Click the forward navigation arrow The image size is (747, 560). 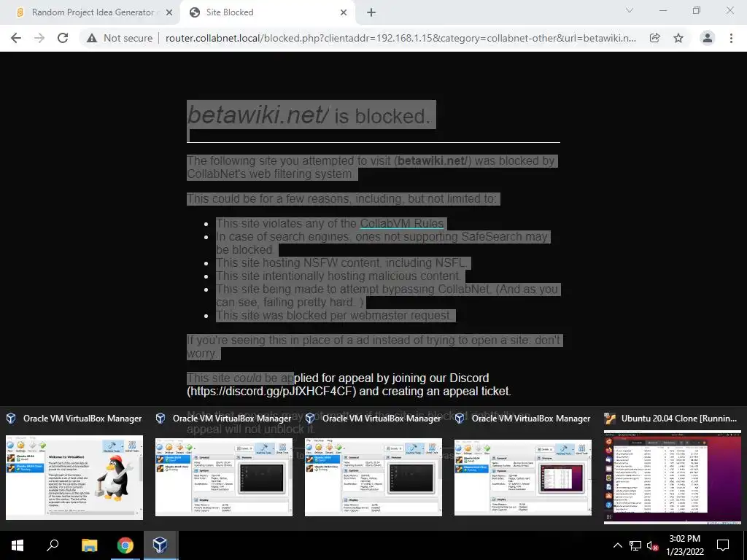39,38
